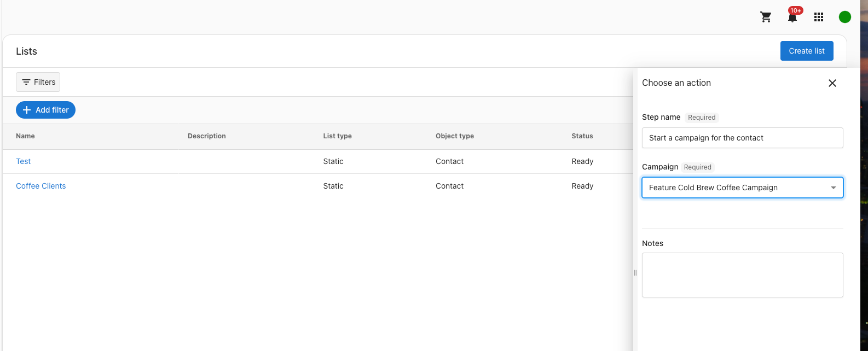Click the Choose an action title
Image resolution: width=868 pixels, height=351 pixels.
(676, 83)
